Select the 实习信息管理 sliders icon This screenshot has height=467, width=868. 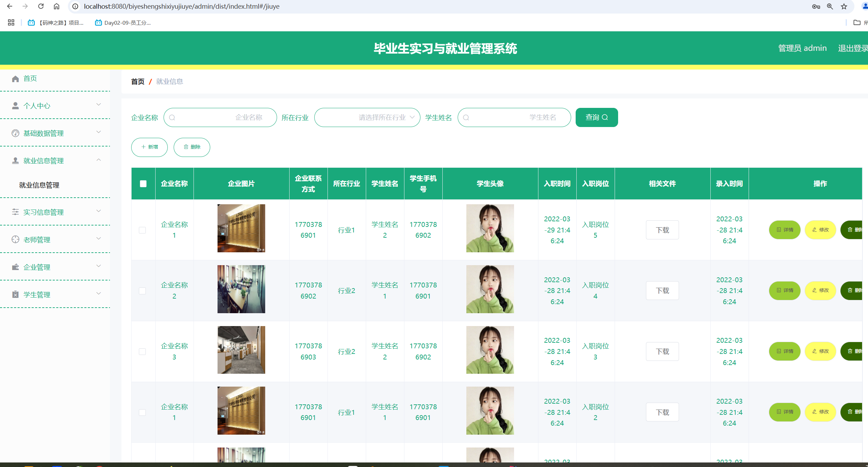(15, 212)
